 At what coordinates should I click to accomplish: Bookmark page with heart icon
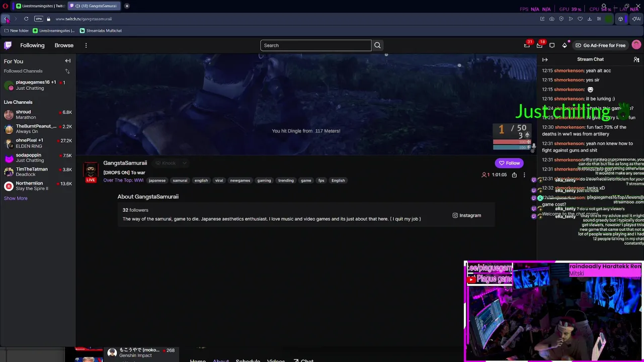[x=580, y=19]
